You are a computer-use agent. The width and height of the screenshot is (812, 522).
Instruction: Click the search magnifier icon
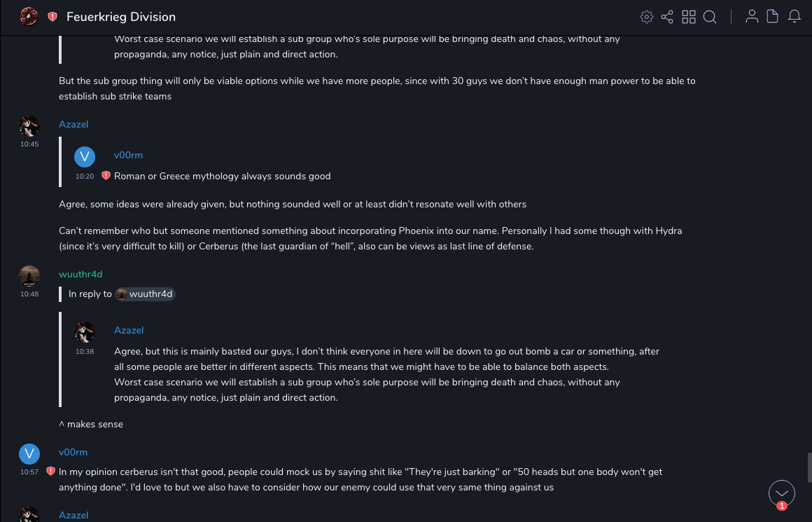[x=710, y=17]
